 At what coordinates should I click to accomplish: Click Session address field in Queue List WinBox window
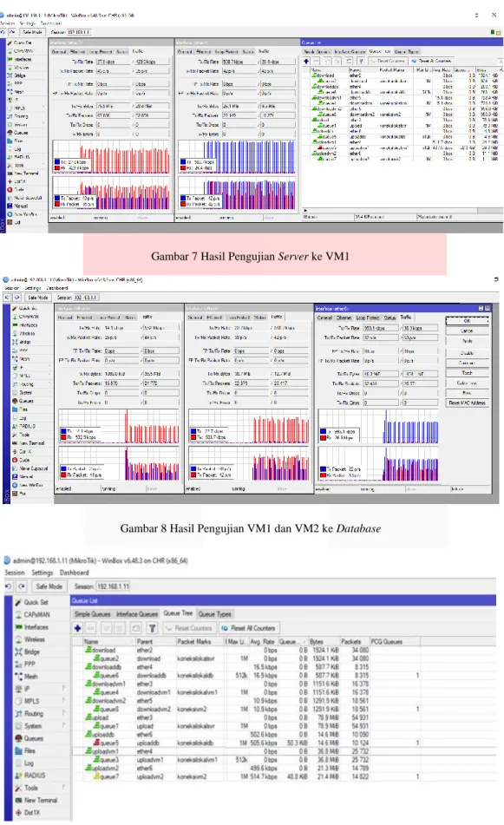[113, 586]
